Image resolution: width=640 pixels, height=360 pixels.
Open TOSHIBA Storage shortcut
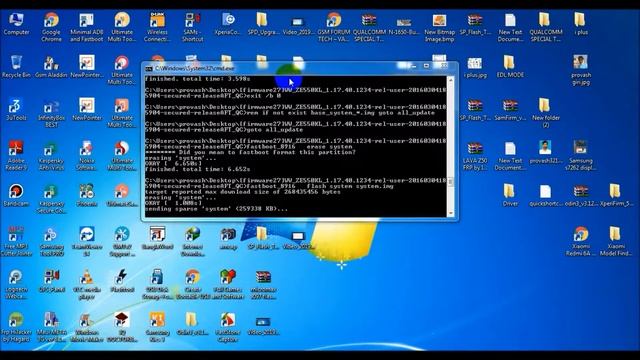[x=157, y=284]
